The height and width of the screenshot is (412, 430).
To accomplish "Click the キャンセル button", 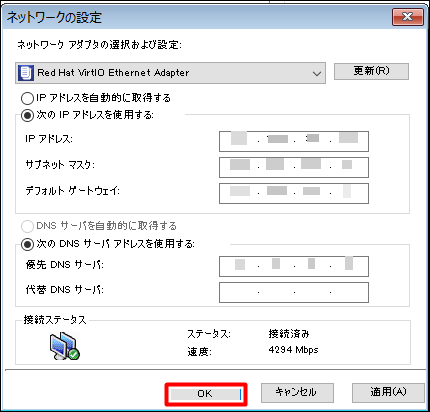I will tap(297, 392).
